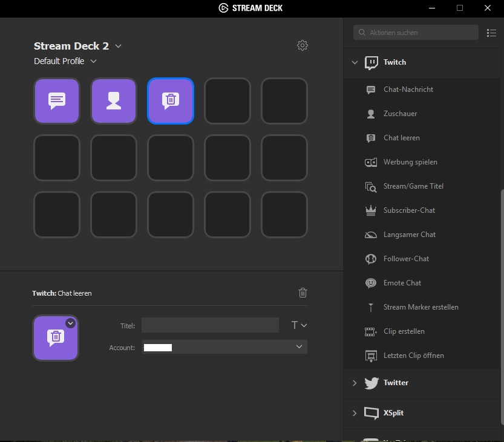This screenshot has width=504, height=442.
Task: Select Clip erstellen action label
Action: pyautogui.click(x=404, y=331)
